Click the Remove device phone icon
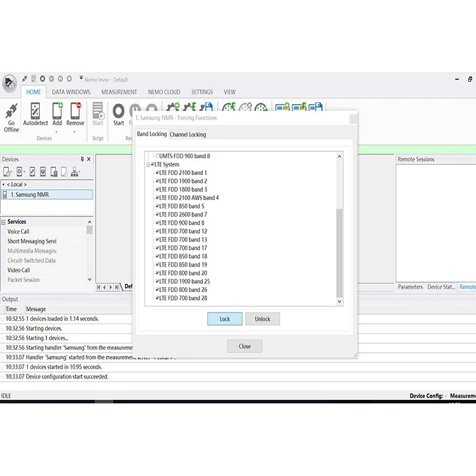This screenshot has width=476, height=476. [76, 111]
